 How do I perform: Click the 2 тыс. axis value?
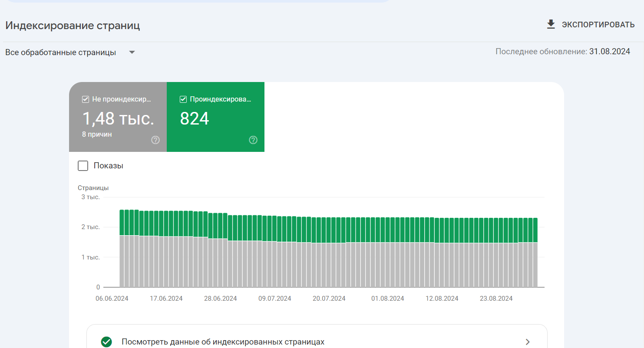coord(90,227)
